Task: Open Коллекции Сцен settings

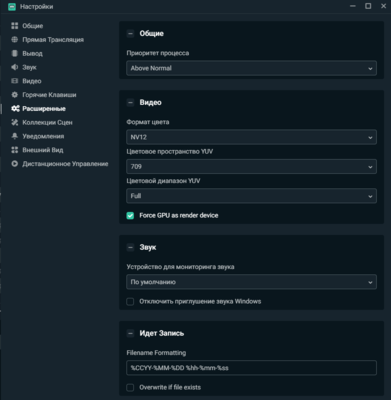Action: [x=47, y=122]
